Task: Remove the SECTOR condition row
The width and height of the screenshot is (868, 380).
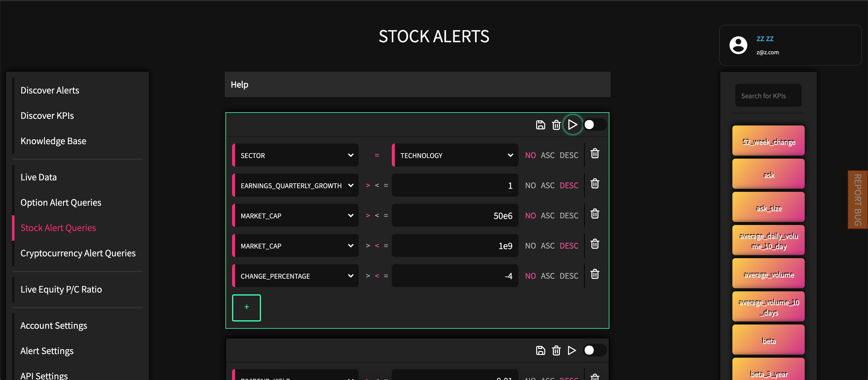Action: pos(595,154)
